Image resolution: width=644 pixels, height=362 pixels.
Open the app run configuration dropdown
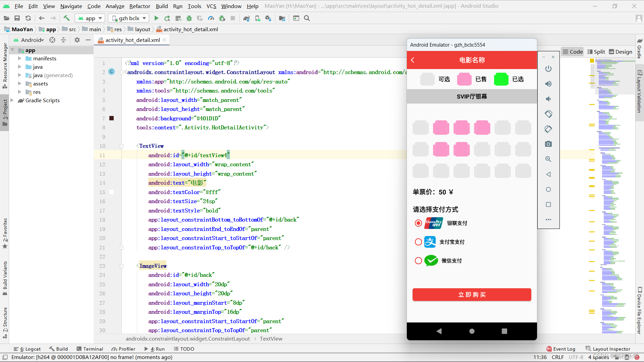click(90, 18)
